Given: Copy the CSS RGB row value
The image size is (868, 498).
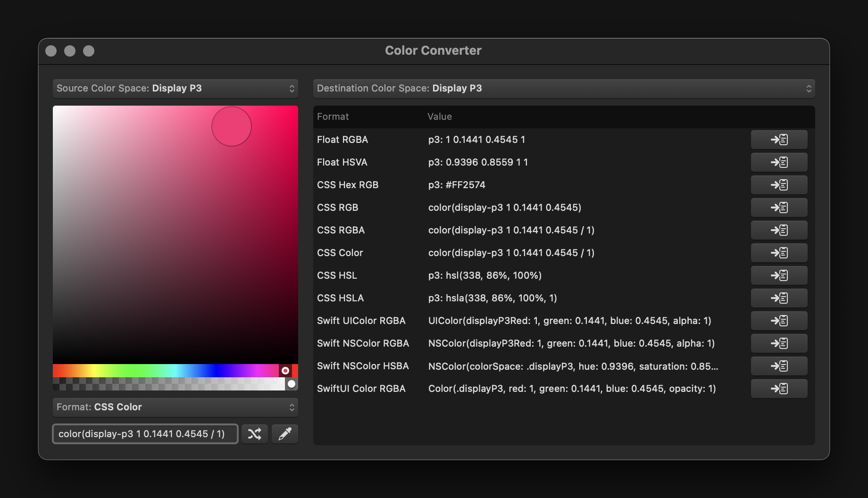Looking at the screenshot, I should 779,207.
